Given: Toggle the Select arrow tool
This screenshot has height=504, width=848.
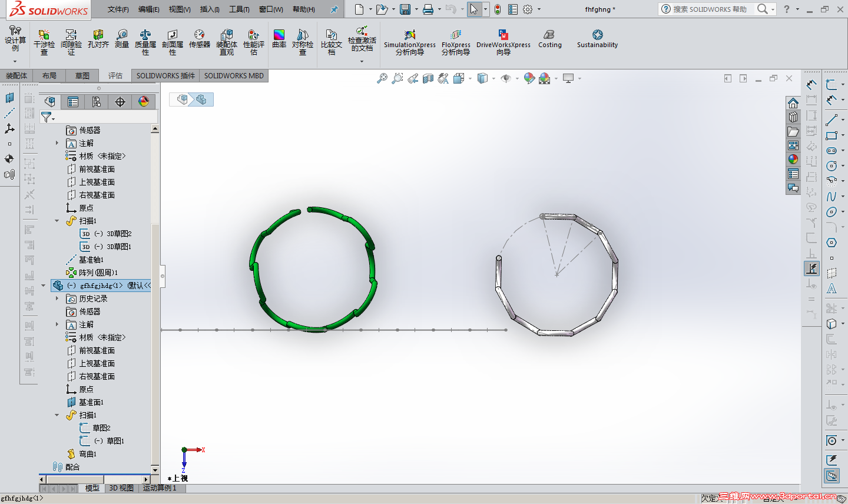Looking at the screenshot, I should 474,9.
